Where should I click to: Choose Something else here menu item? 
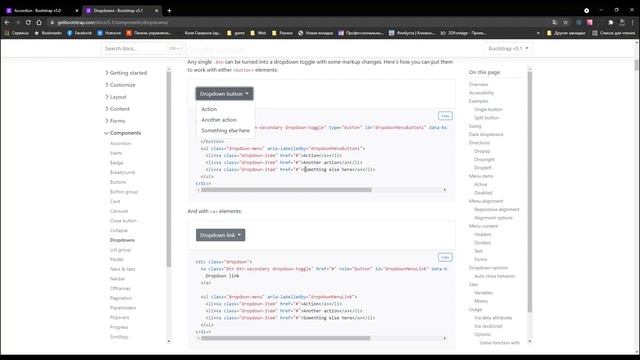(x=226, y=130)
